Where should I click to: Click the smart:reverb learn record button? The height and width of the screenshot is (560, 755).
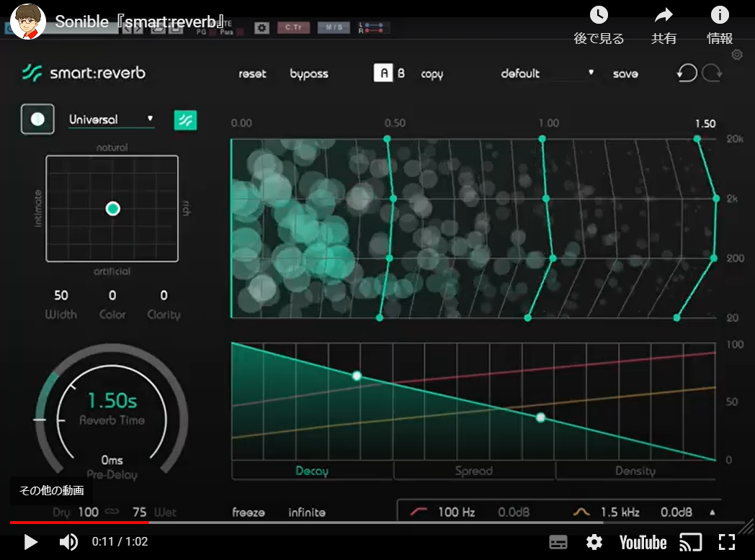37,119
